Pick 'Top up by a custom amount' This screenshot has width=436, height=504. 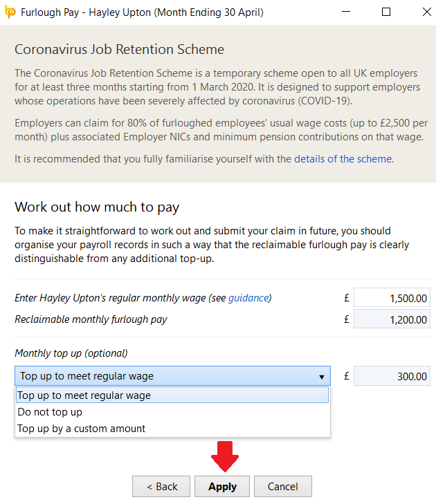point(82,429)
